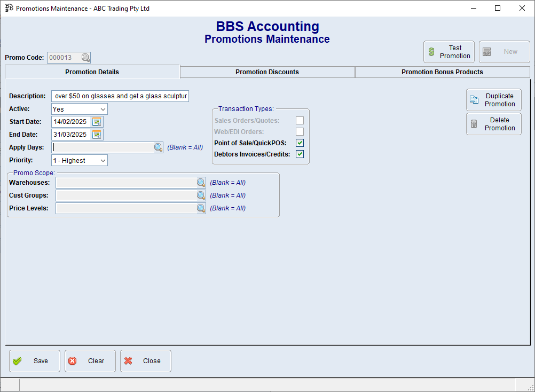Uncheck Point of Sale/QuickPOS checkbox
Viewport: 535px width, 392px height.
click(x=300, y=143)
